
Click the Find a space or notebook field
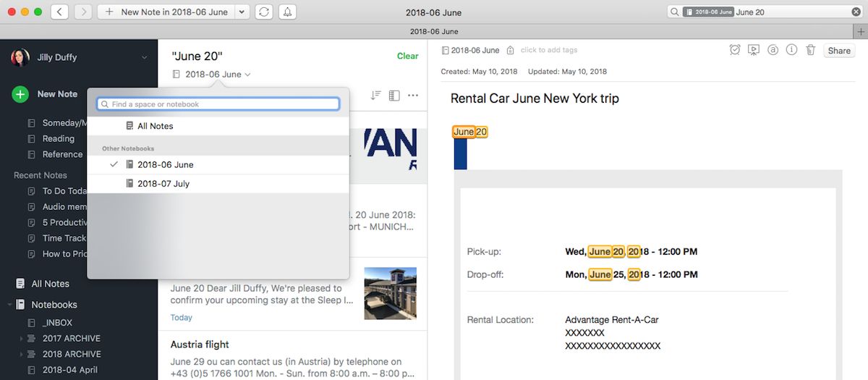[x=218, y=104]
